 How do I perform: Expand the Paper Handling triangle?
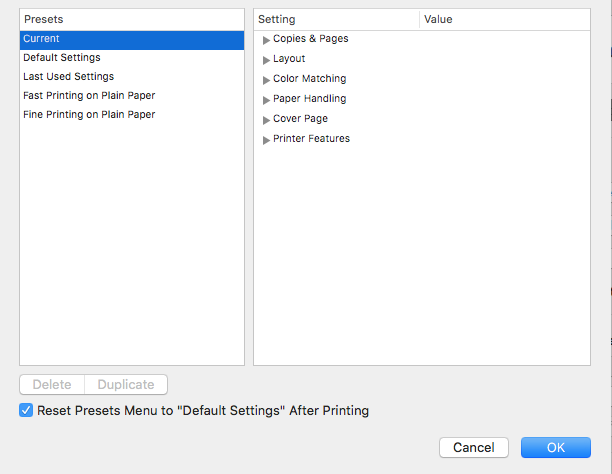pyautogui.click(x=266, y=100)
